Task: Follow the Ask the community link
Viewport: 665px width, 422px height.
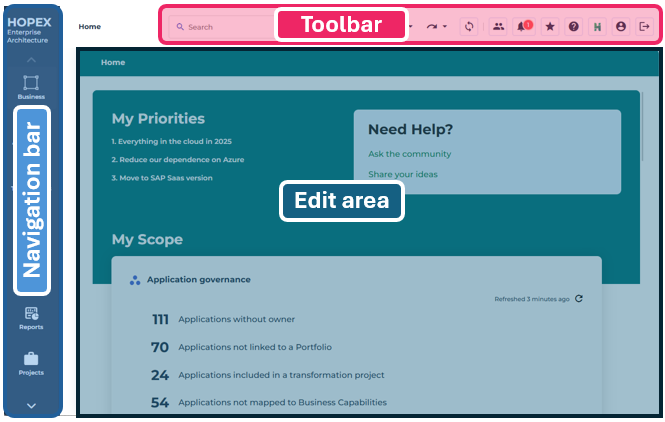Action: click(x=410, y=154)
